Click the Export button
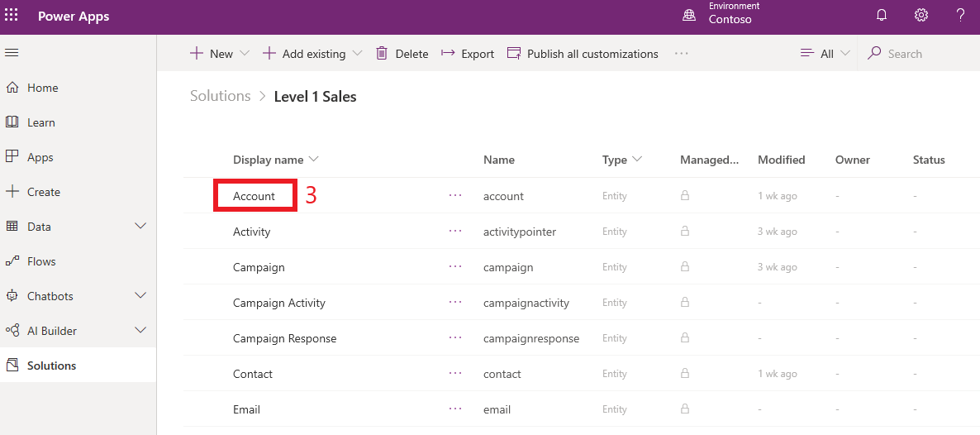This screenshot has height=435, width=980. 468,54
